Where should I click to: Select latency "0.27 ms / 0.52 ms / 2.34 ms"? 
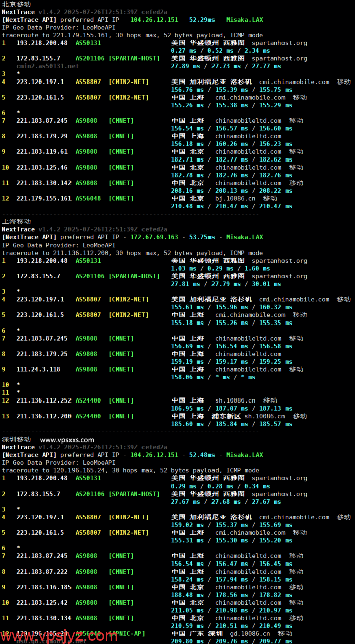pyautogui.click(x=221, y=50)
